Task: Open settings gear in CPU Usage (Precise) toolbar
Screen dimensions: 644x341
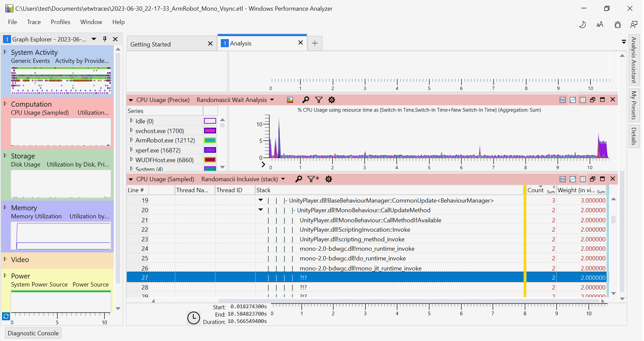Action: point(332,100)
